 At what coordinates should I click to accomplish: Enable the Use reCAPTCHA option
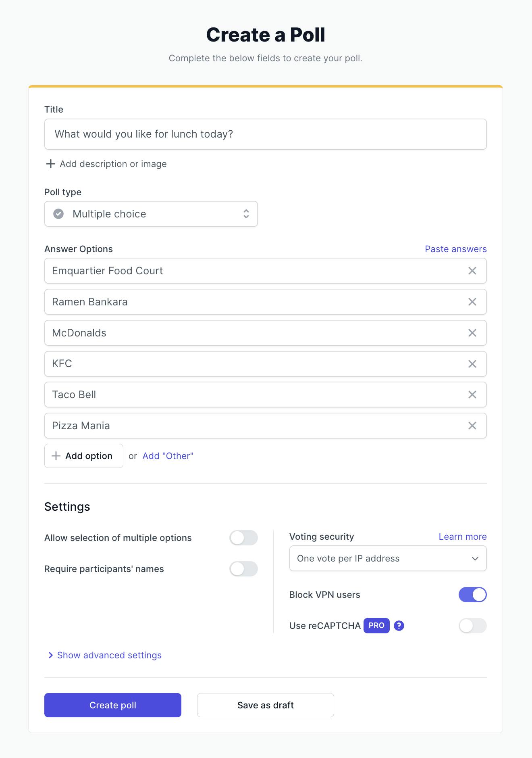point(472,626)
